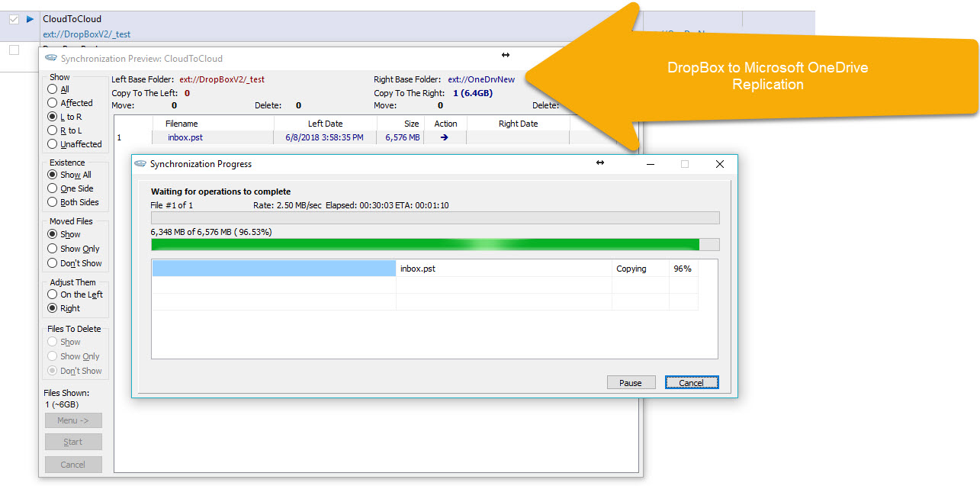Check the CloudToCloud profile checkbox

point(14,19)
